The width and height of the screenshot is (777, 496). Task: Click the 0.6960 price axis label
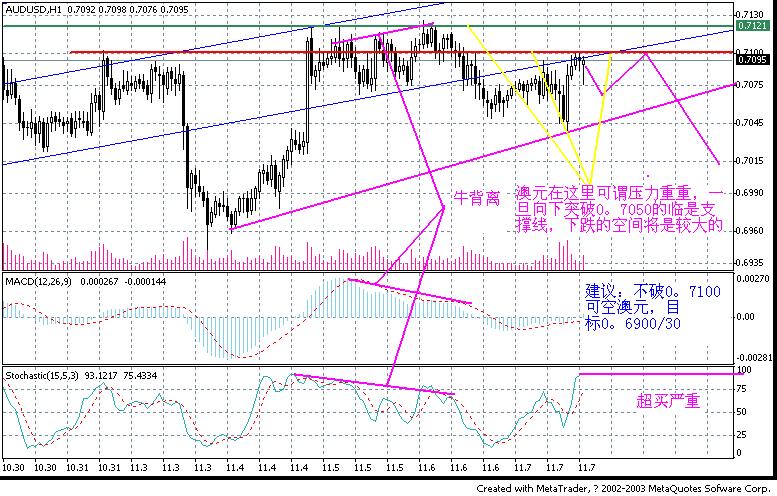(750, 230)
